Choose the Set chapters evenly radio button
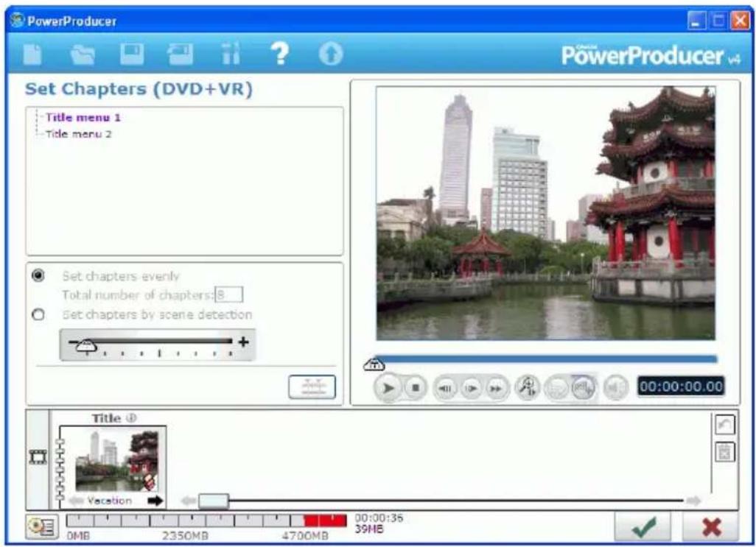 tap(38, 276)
